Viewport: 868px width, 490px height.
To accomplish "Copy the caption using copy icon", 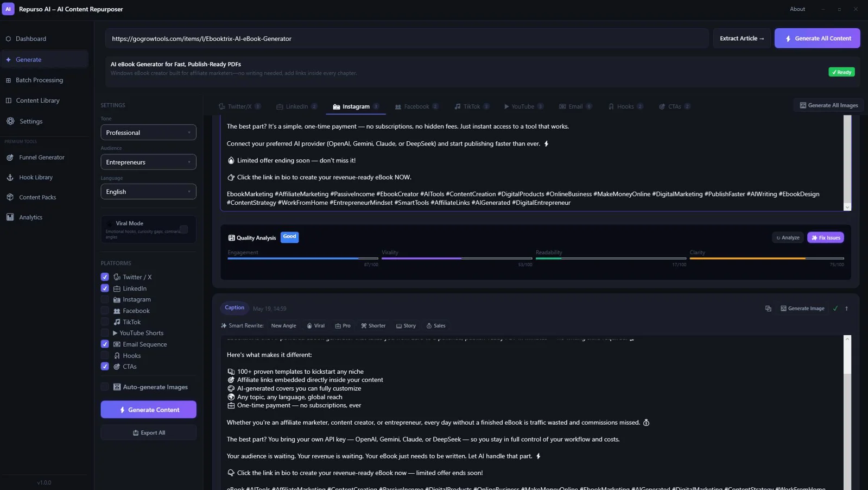I will tap(768, 309).
